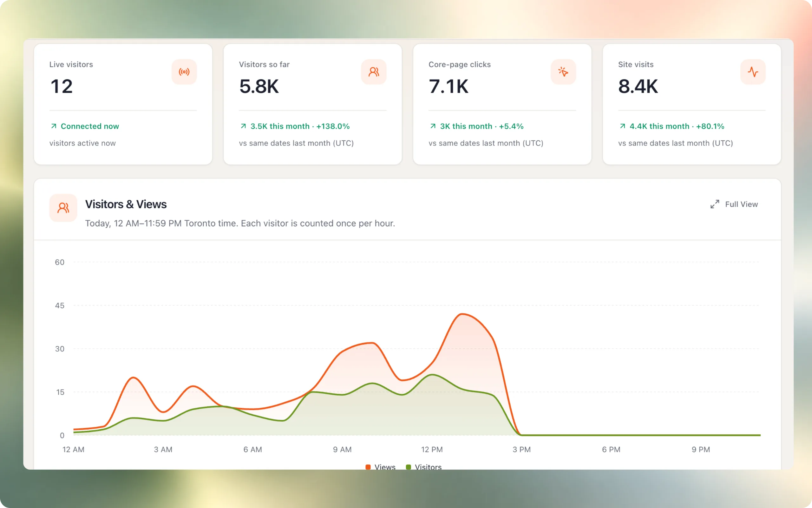Click the 3.5K this month +138.0% text
Viewport: 812px width, 508px height.
pyautogui.click(x=300, y=126)
